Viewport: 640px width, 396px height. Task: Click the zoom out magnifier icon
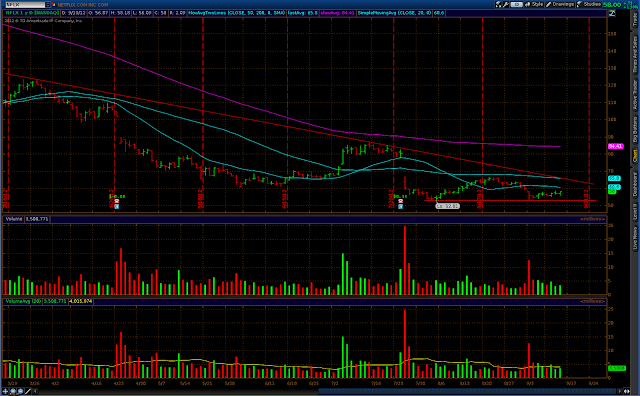pyautogui.click(x=20, y=391)
